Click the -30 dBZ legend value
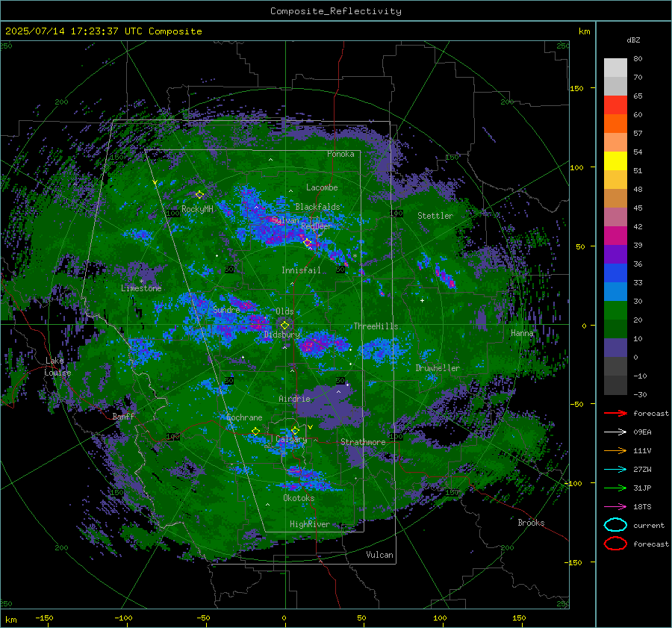Screen dimensions: 672x628 [x=641, y=394]
